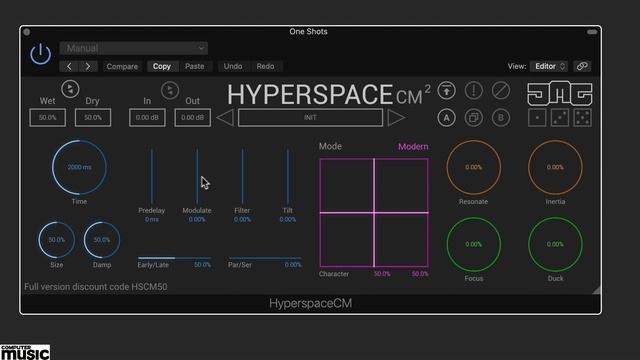Click the Filter vertical slider
Image resolution: width=640 pixels, height=360 pixels.
(242, 176)
